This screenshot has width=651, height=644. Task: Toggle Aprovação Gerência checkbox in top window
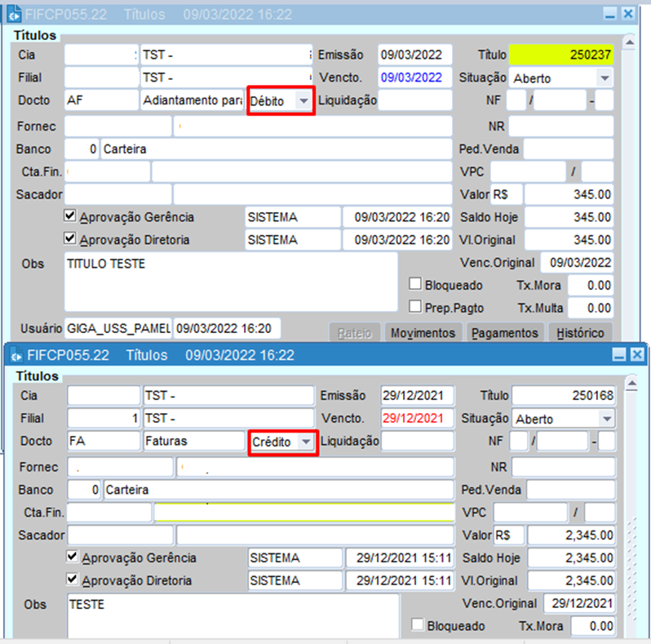70,215
